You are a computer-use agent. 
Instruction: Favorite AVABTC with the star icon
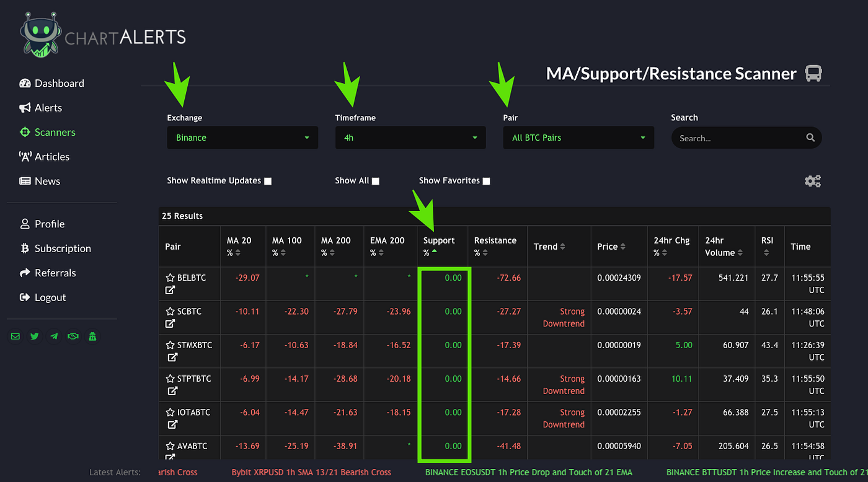tap(170, 445)
